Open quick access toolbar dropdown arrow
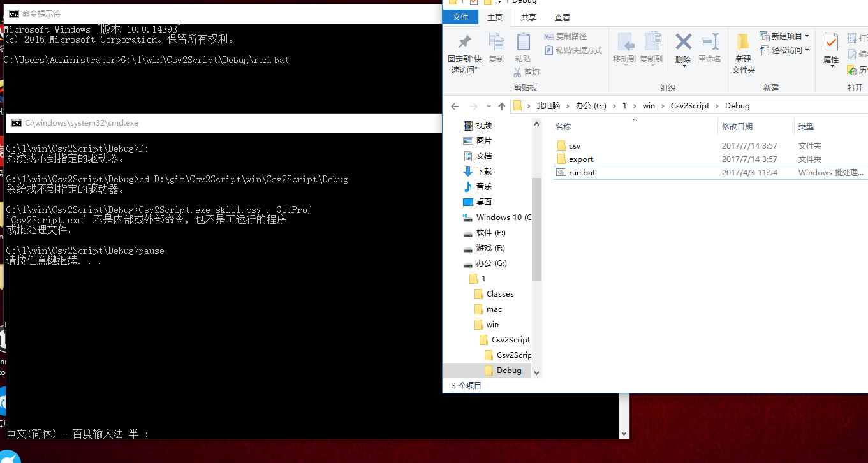 pos(499,2)
